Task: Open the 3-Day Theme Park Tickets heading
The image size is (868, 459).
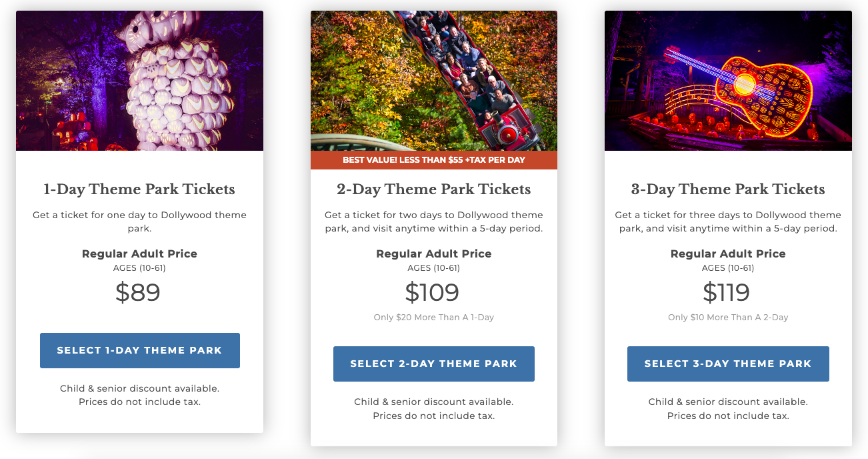Action: 727,189
